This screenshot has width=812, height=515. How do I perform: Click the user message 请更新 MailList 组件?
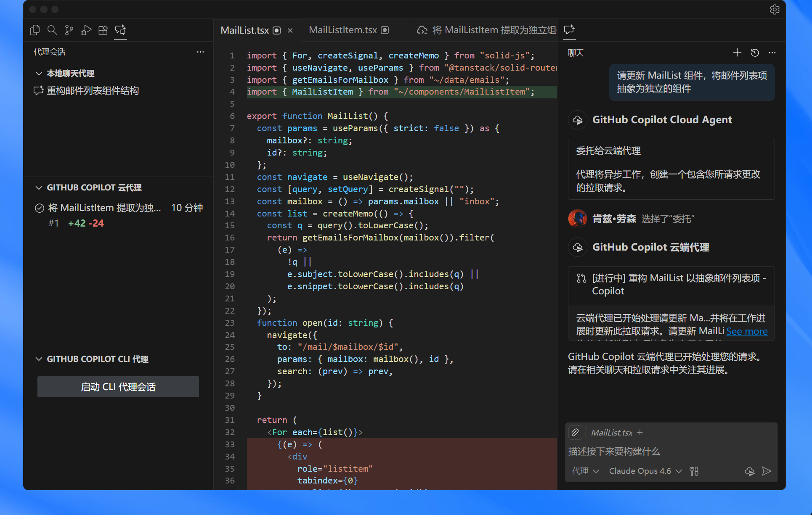692,82
